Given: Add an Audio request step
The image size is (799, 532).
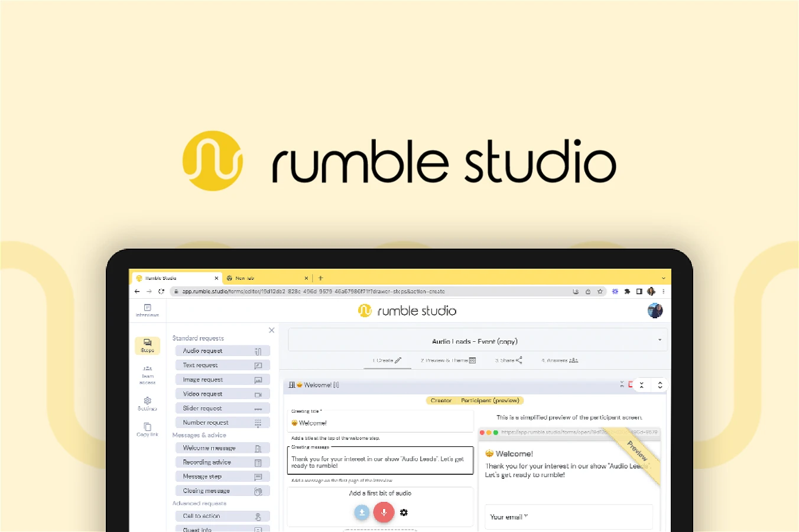Looking at the screenshot, I should coord(222,351).
